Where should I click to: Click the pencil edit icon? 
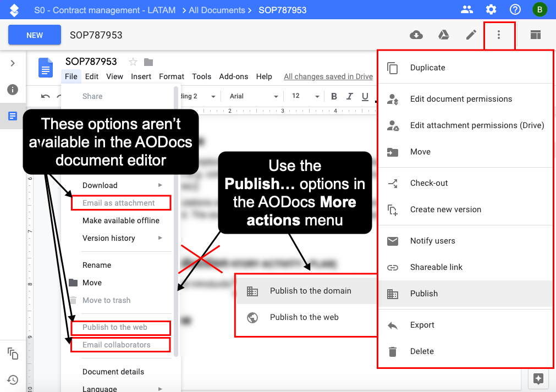coord(471,35)
